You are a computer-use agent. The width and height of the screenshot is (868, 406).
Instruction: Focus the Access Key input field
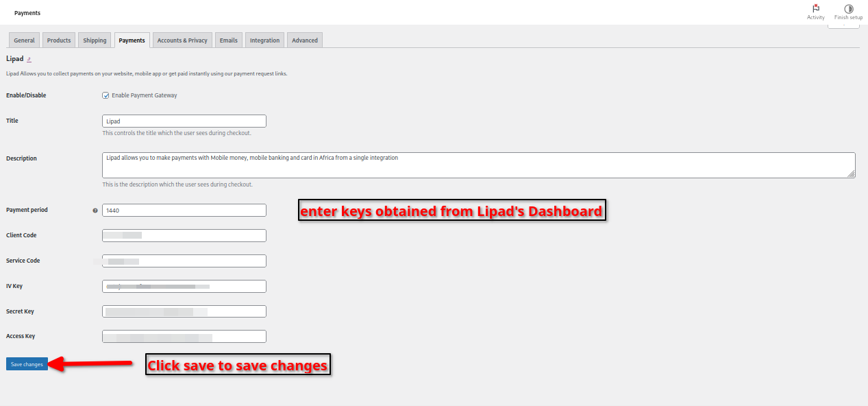click(x=184, y=336)
